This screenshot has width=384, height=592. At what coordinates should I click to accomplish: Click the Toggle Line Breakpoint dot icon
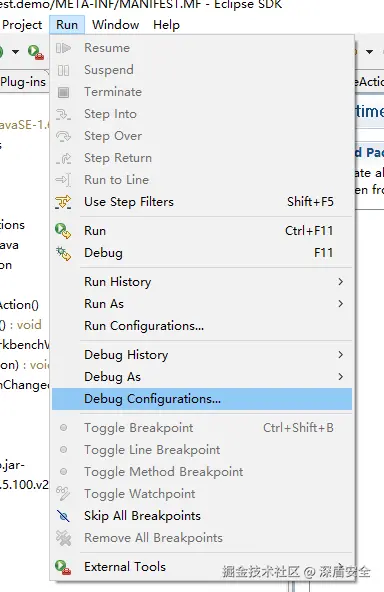click(63, 450)
